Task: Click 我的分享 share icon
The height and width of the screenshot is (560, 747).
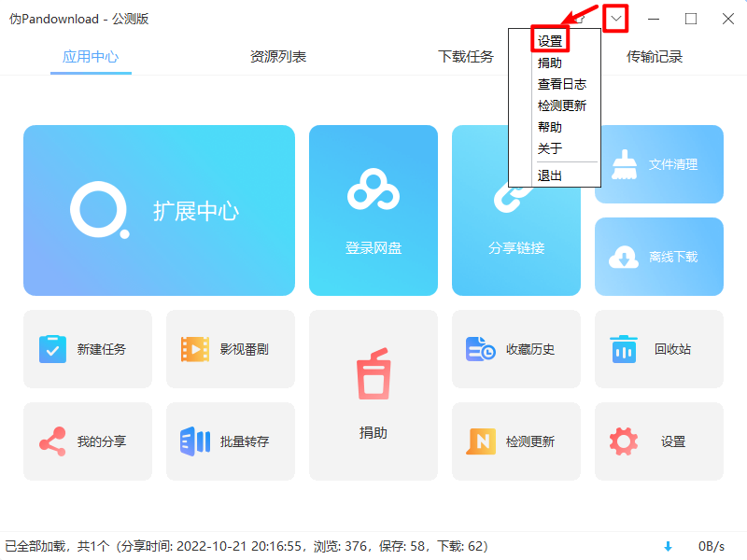Action: click(52, 441)
